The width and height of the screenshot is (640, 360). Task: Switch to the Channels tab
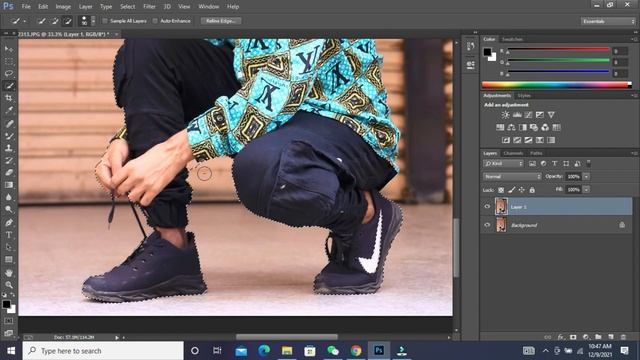[513, 153]
